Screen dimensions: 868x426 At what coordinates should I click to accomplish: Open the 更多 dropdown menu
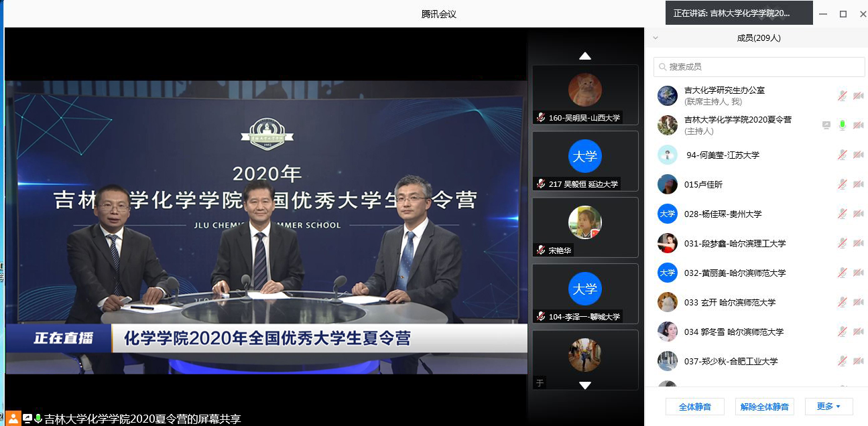point(828,407)
